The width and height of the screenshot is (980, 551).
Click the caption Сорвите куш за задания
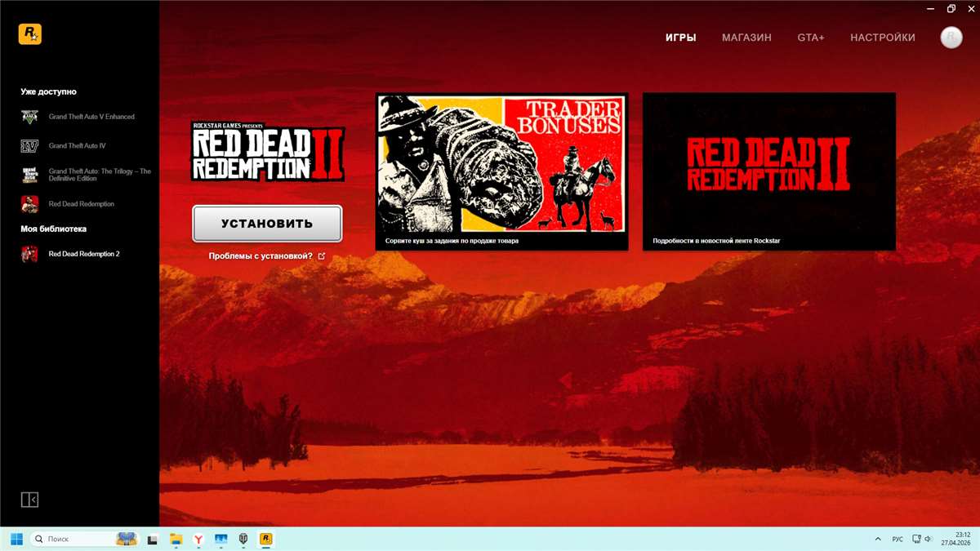pos(452,242)
